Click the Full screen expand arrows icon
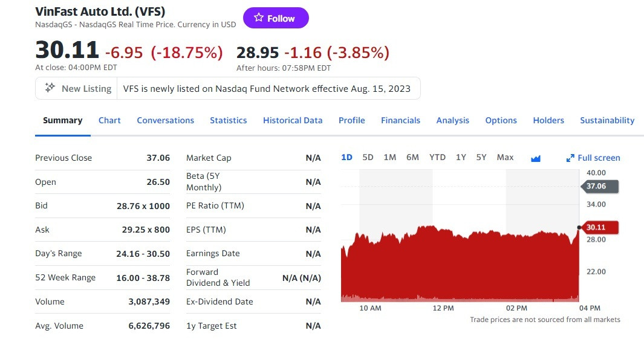The width and height of the screenshot is (644, 345). 570,158
